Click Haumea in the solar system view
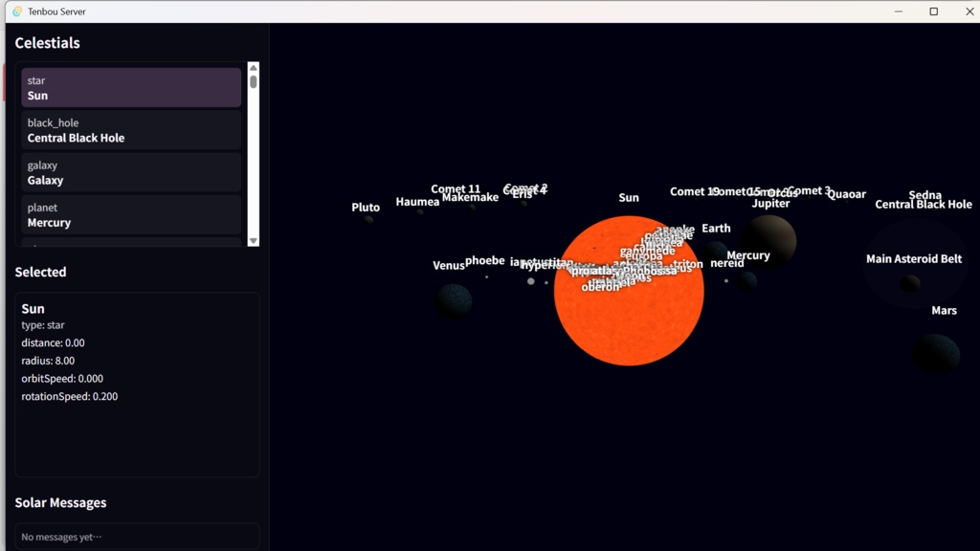980x551 pixels. click(416, 203)
